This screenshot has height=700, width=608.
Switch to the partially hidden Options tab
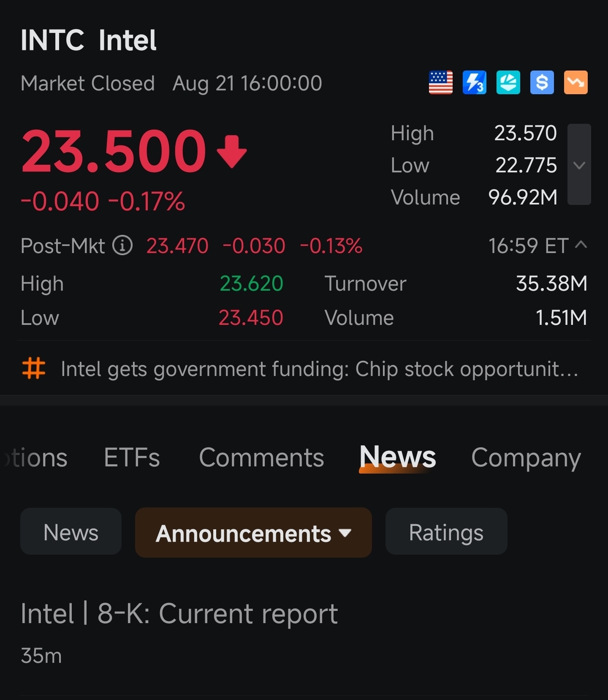(36, 458)
